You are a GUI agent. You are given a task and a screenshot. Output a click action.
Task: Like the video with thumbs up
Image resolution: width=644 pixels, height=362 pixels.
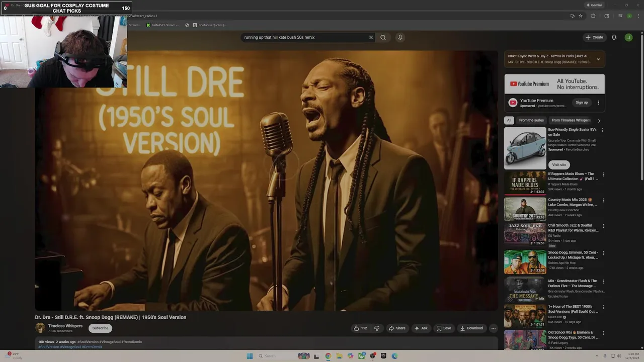point(360,328)
